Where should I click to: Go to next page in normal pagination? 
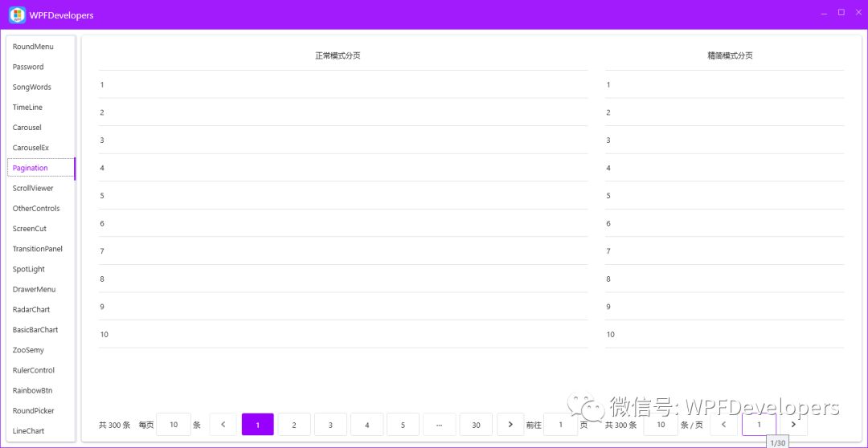(510, 425)
